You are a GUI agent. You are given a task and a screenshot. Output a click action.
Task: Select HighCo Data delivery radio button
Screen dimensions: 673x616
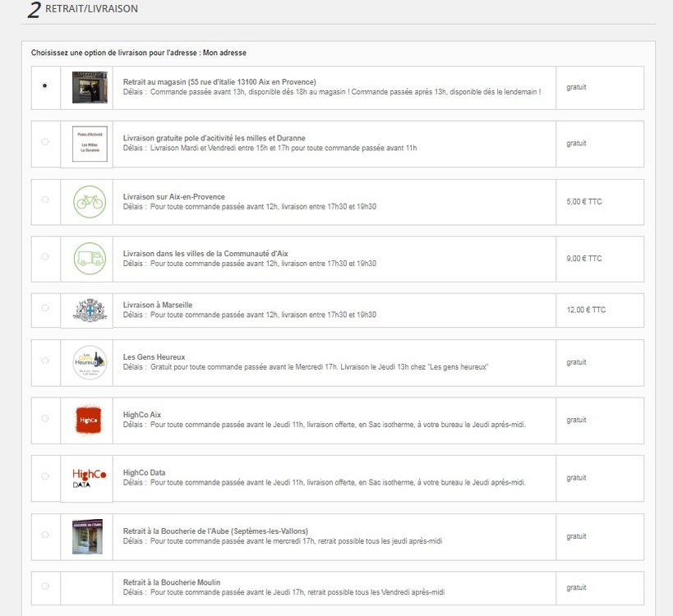(44, 476)
